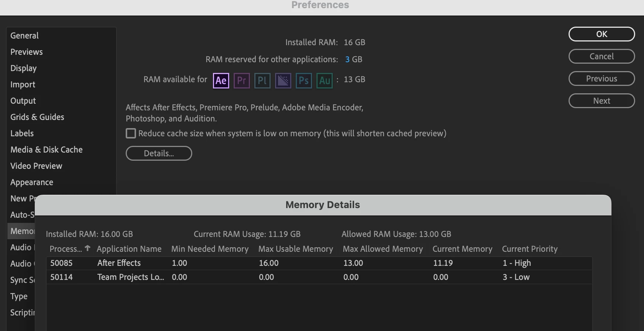Sort by Application Name column header
This screenshot has width=644, height=331.
[x=129, y=249]
